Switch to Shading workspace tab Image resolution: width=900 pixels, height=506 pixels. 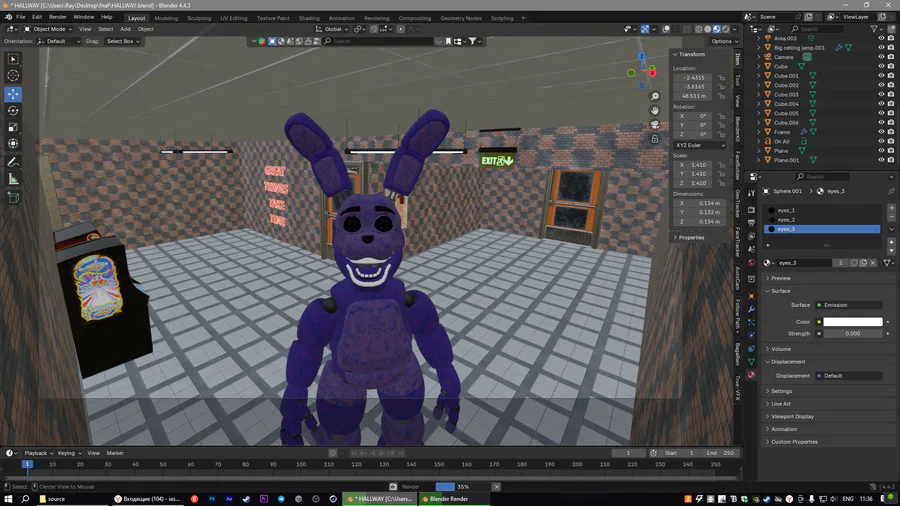[309, 18]
